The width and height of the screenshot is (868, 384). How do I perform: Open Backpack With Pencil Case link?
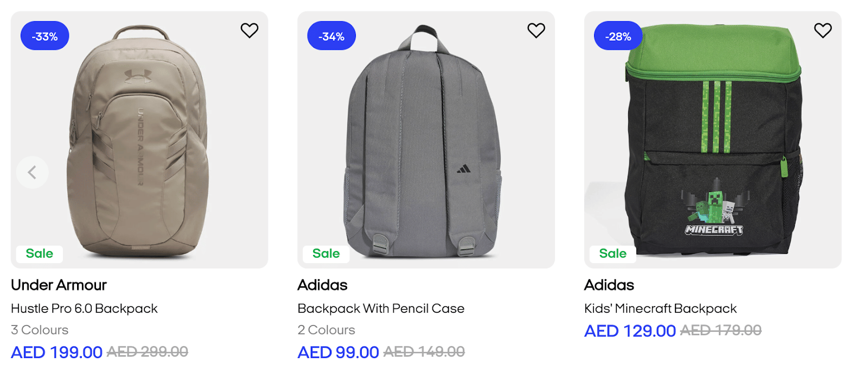pyautogui.click(x=381, y=309)
